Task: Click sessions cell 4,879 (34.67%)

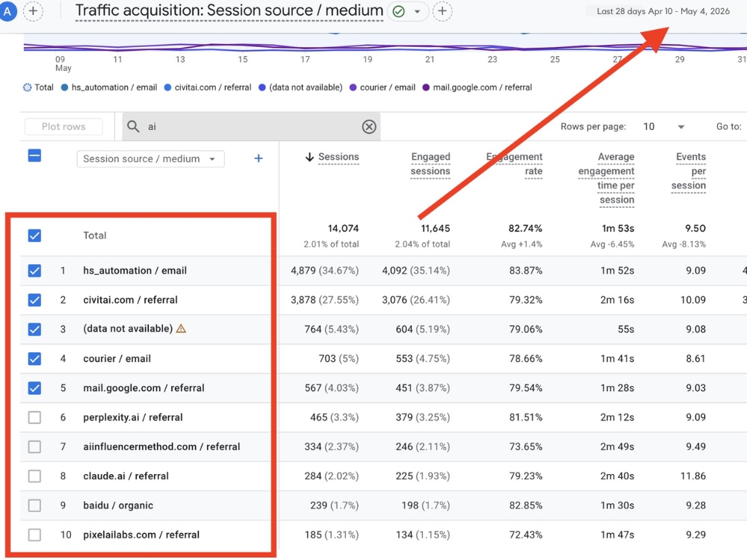Action: coord(324,271)
